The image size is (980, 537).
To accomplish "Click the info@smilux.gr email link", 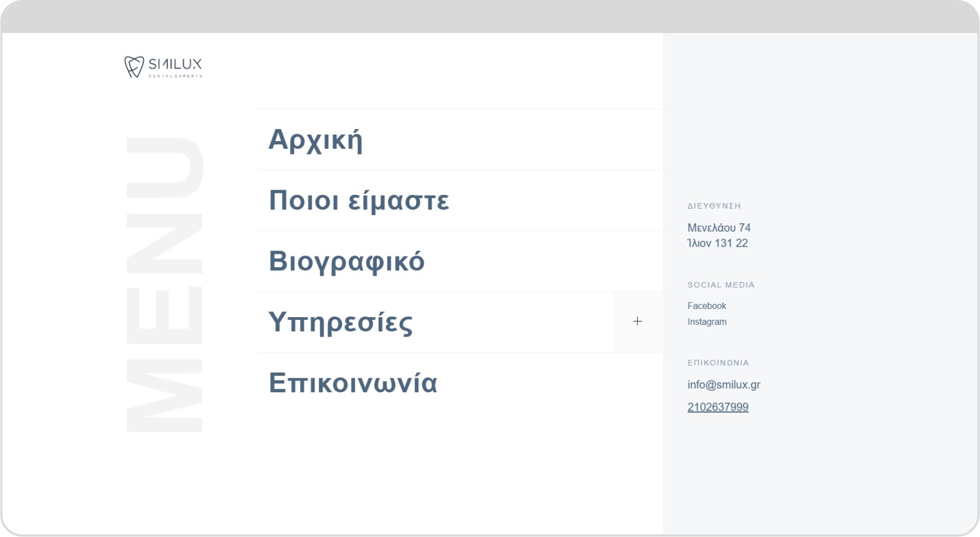I will pyautogui.click(x=724, y=385).
